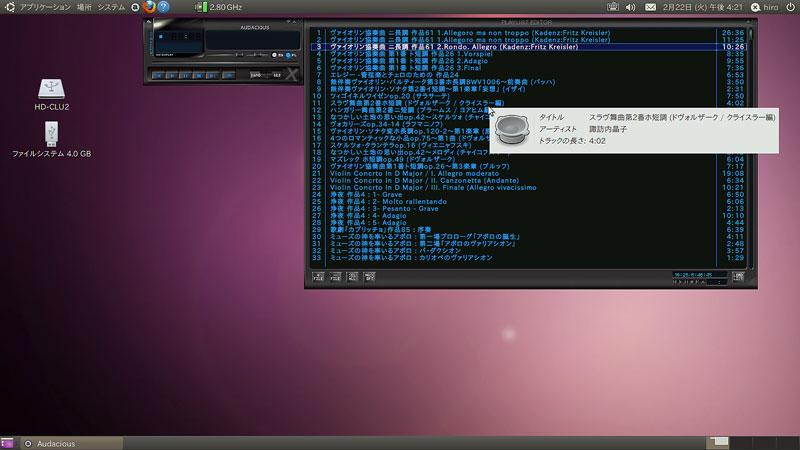Select track 26 Pesanto - Grave
This screenshot has height=450, width=800.
pos(528,209)
